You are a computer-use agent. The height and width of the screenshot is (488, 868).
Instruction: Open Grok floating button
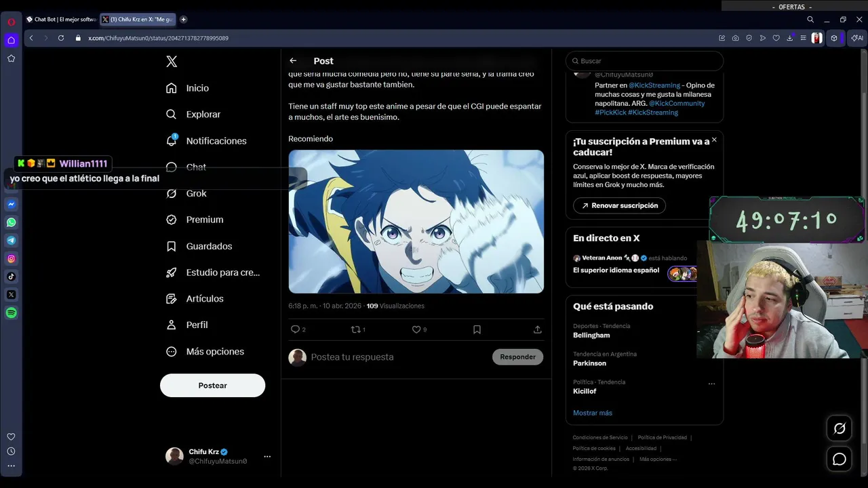pos(840,428)
